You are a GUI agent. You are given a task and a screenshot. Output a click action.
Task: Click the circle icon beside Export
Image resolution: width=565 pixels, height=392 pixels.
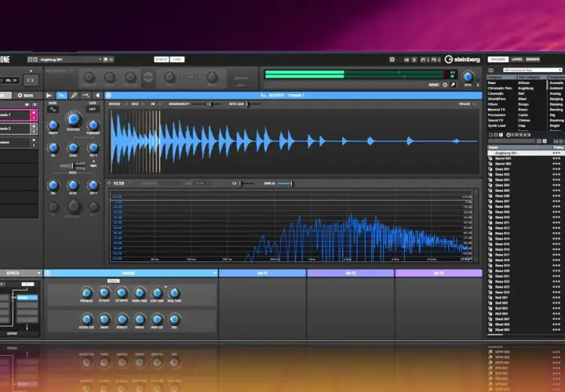[445, 85]
